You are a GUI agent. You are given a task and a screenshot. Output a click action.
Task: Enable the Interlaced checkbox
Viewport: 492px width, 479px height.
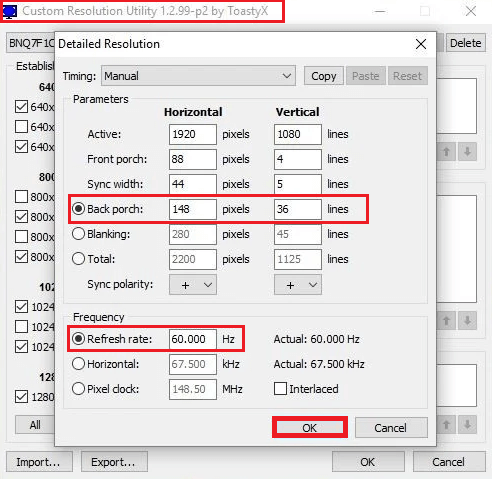click(x=280, y=389)
